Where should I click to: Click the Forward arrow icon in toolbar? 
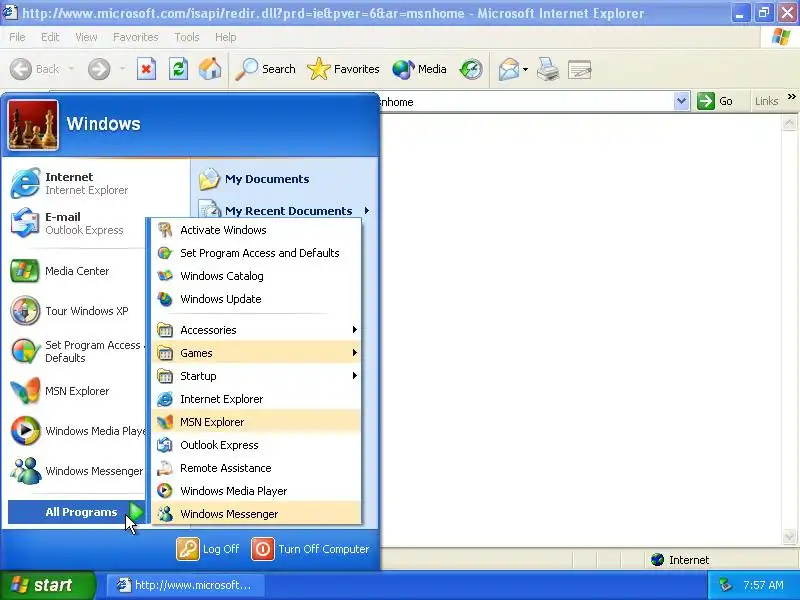click(99, 69)
